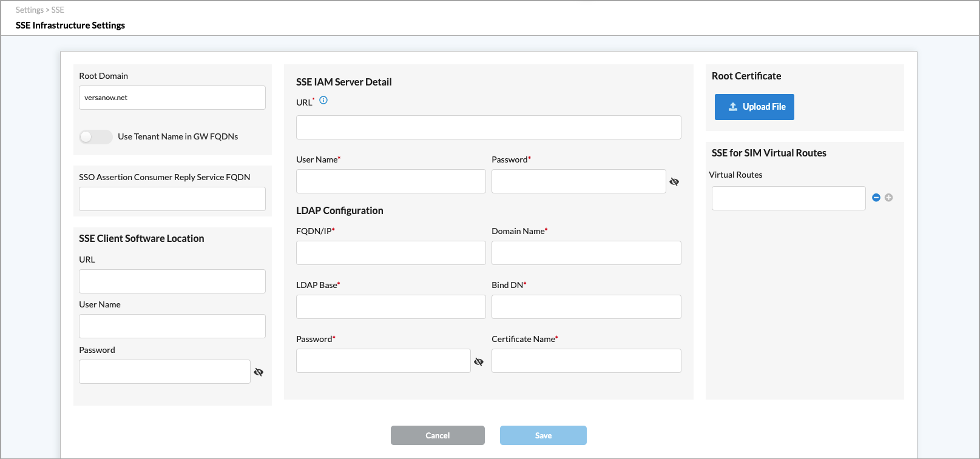Screen dimensions: 980x459
Task: Focus the Virtual Routes field
Action: click(x=789, y=198)
